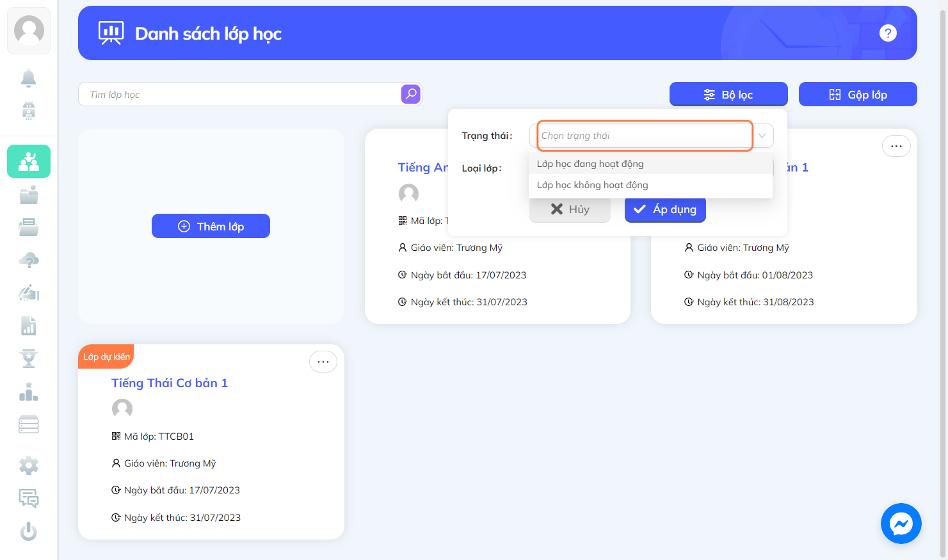Click the purple search magnifier button
948x560 pixels.
coord(411,94)
